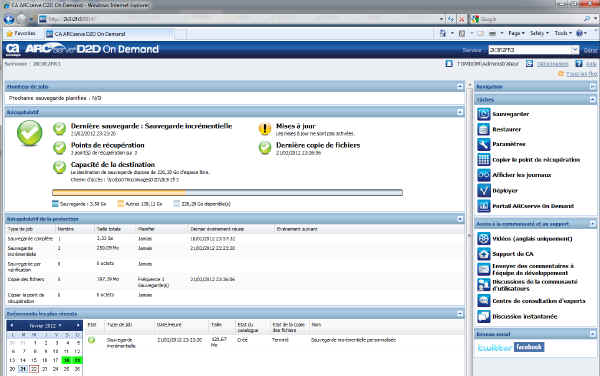This screenshot has width=600, height=376.
Task: Click the yellow warning icon beside Mises à jour
Action: (265, 129)
